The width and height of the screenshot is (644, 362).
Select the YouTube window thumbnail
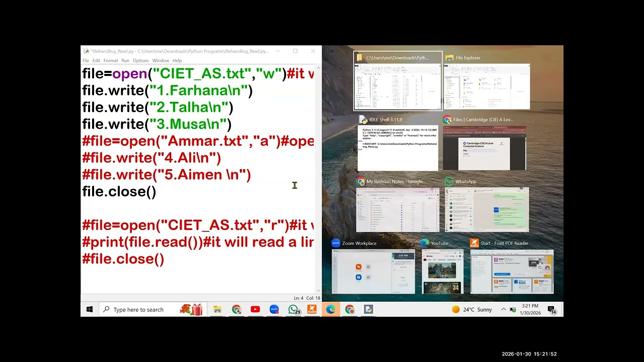[443, 271]
